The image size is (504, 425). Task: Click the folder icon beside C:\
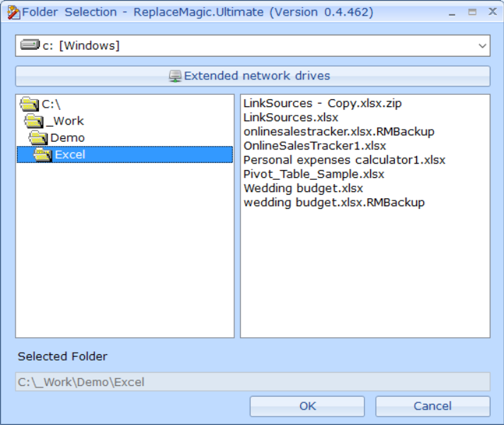(29, 104)
